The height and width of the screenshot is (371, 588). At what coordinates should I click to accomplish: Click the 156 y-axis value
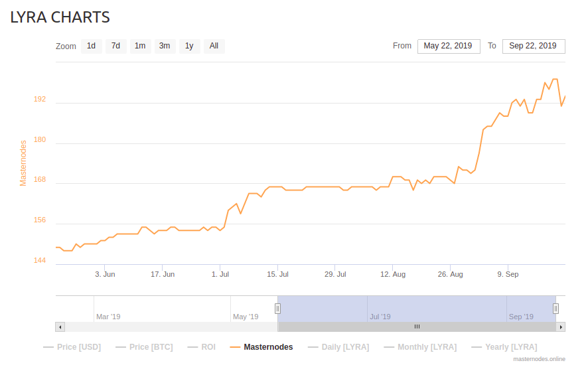40,220
